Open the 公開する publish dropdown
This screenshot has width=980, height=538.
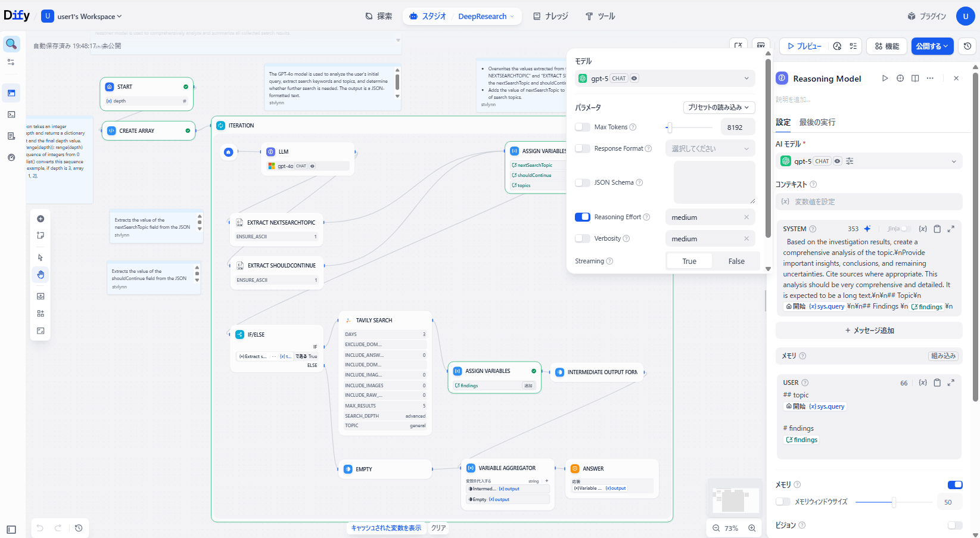(x=932, y=46)
